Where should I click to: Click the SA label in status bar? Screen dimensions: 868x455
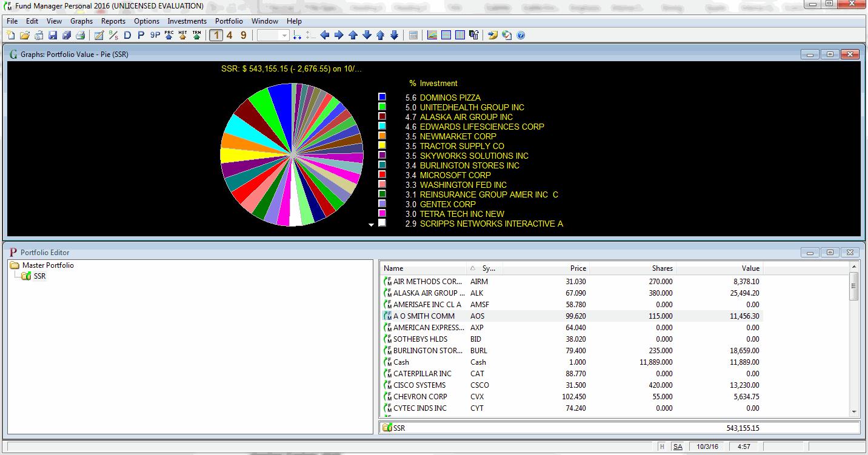[x=678, y=447]
